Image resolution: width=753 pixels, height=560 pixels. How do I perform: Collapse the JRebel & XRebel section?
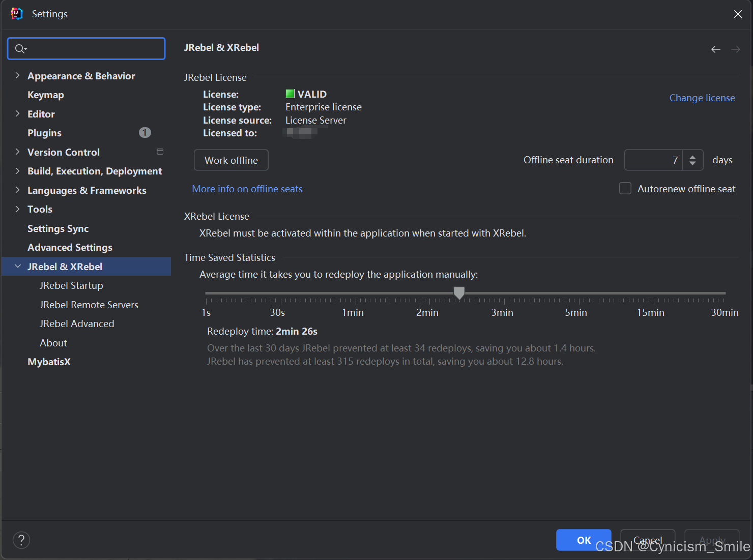click(x=18, y=267)
